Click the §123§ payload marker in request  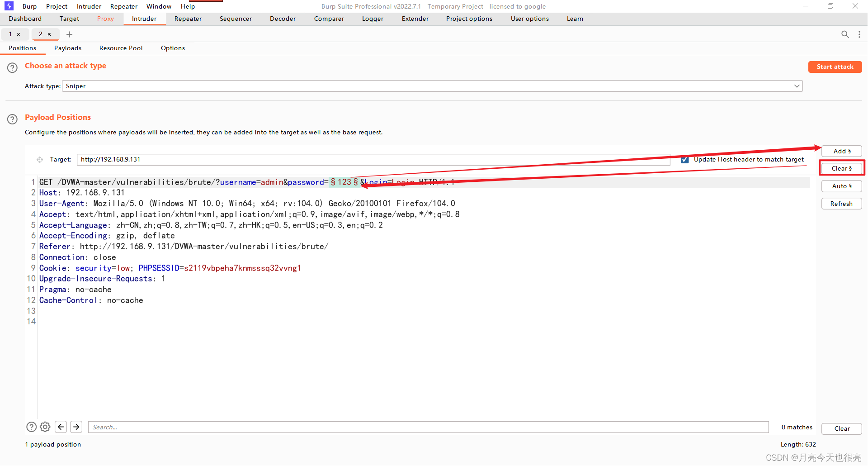344,182
